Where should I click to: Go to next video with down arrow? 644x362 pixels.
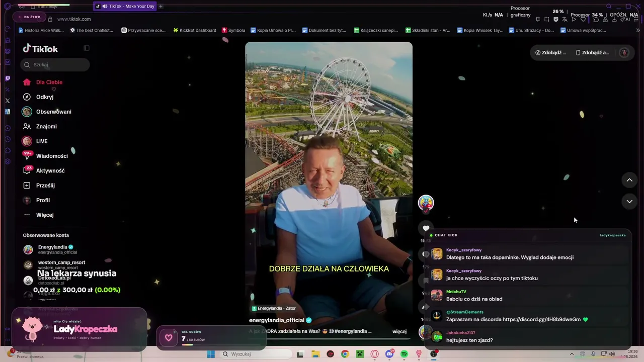[x=629, y=202]
